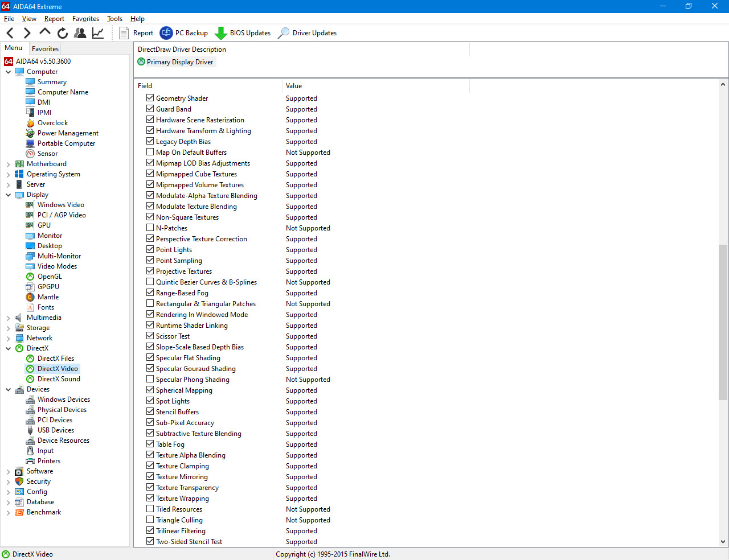
Task: Select DirectX Files in the tree
Action: click(56, 359)
